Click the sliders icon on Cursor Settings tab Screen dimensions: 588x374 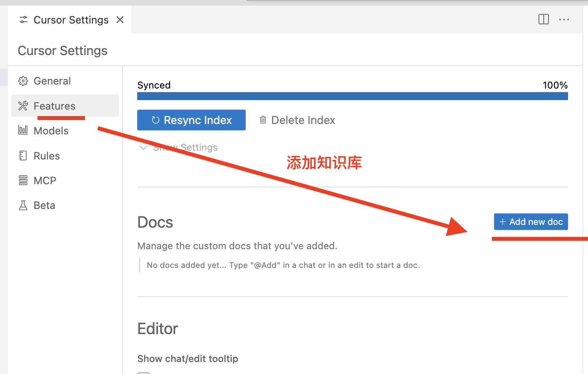[24, 20]
